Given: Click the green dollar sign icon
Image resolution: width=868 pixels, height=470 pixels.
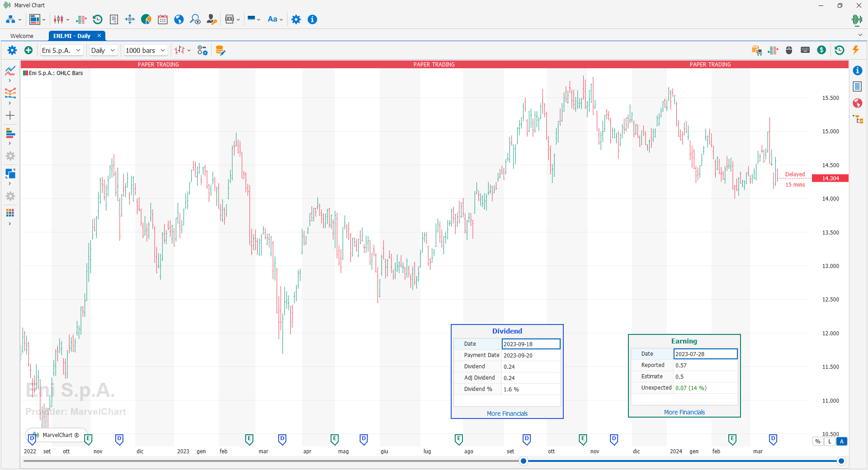Looking at the screenshot, I should (x=821, y=50).
